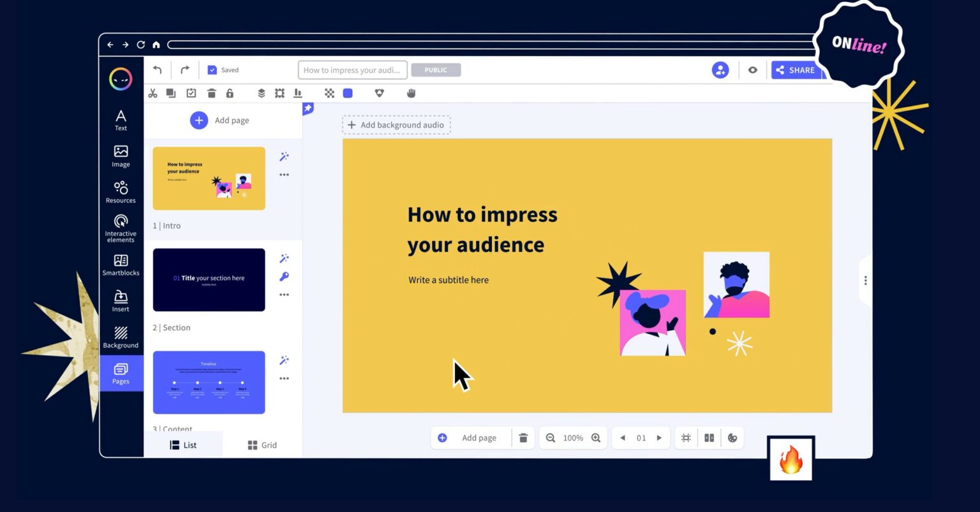Click the color palette icon in the bottom bar

pyautogui.click(x=732, y=437)
